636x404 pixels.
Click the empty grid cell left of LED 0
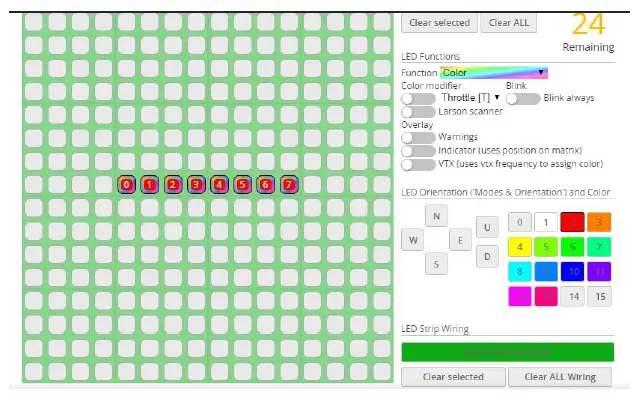[103, 185]
